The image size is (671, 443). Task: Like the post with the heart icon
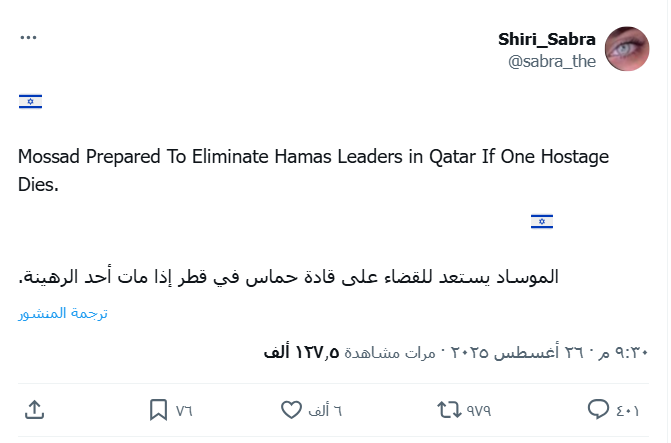[x=291, y=410]
